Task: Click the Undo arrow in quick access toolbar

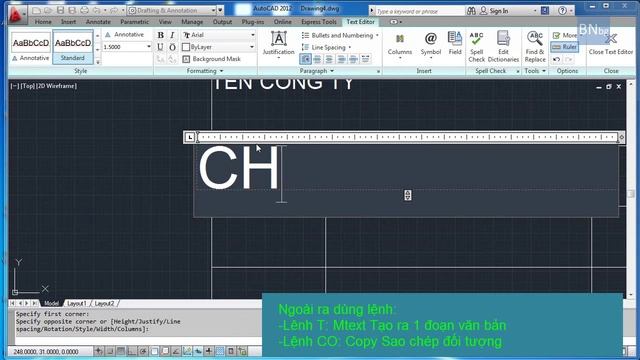Action: (96, 10)
